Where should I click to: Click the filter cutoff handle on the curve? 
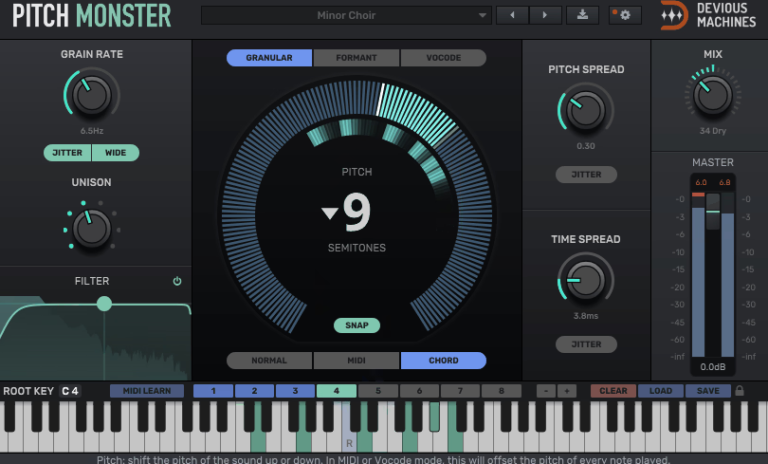[x=104, y=304]
